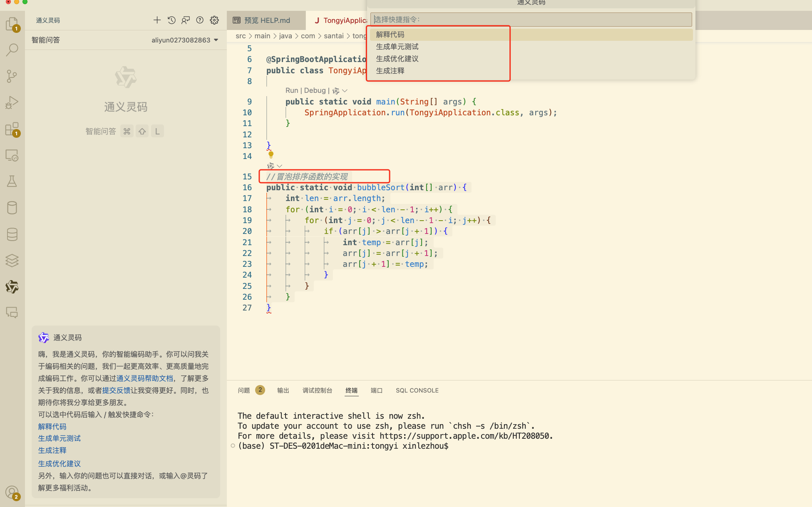
Task: Select 生成注释 from quick command list
Action: tap(390, 71)
